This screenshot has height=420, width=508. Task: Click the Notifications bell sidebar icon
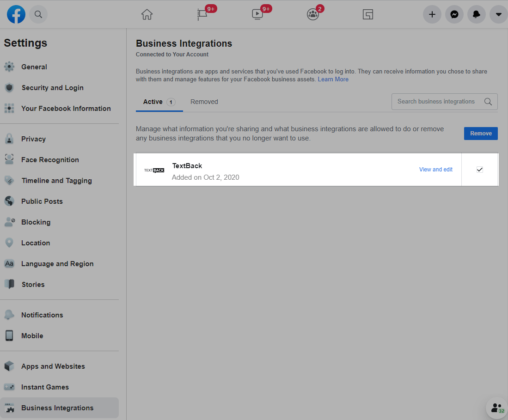[9, 315]
